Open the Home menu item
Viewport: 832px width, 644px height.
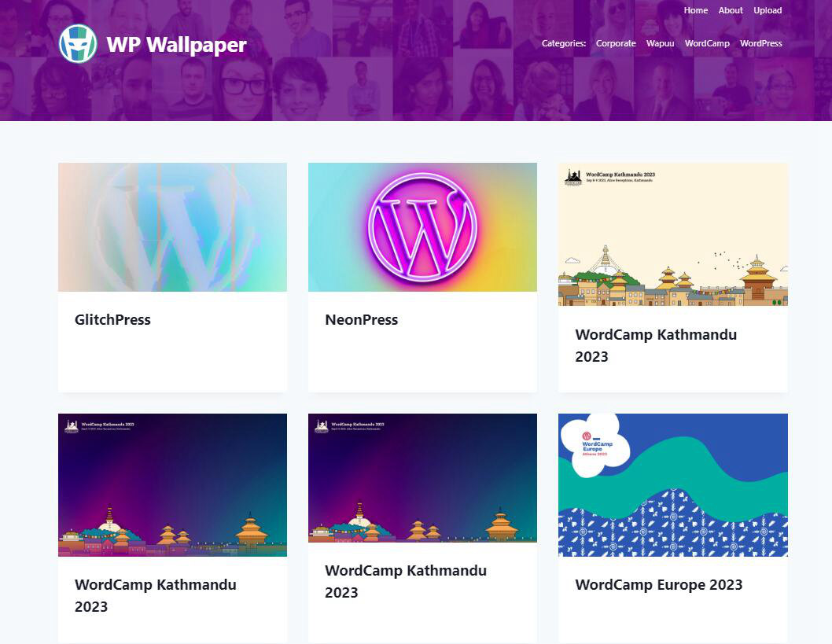point(696,10)
